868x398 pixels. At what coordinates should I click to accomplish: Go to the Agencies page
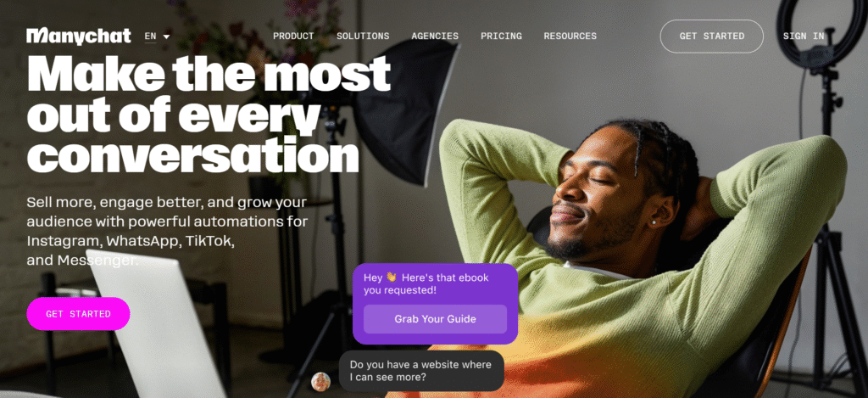pos(435,36)
